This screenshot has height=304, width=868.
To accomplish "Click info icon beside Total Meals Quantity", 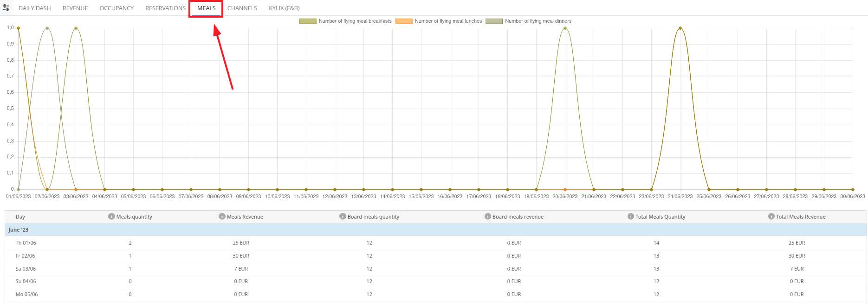I will (630, 216).
